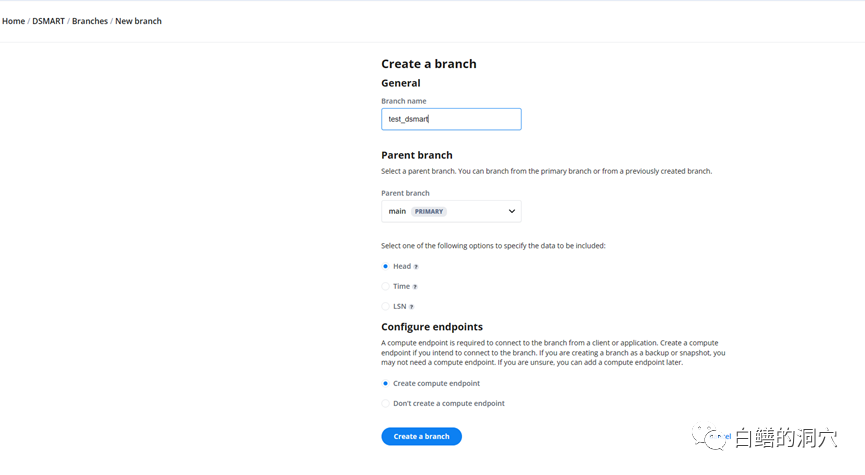Screen dimensions: 865x475
Task: Click the New branch breadcrumb item
Action: coord(138,21)
